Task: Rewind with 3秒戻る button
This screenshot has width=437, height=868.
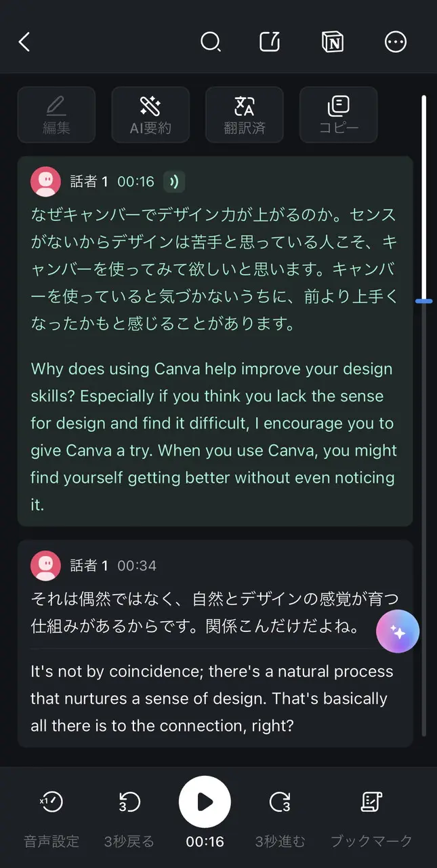Action: tap(129, 818)
